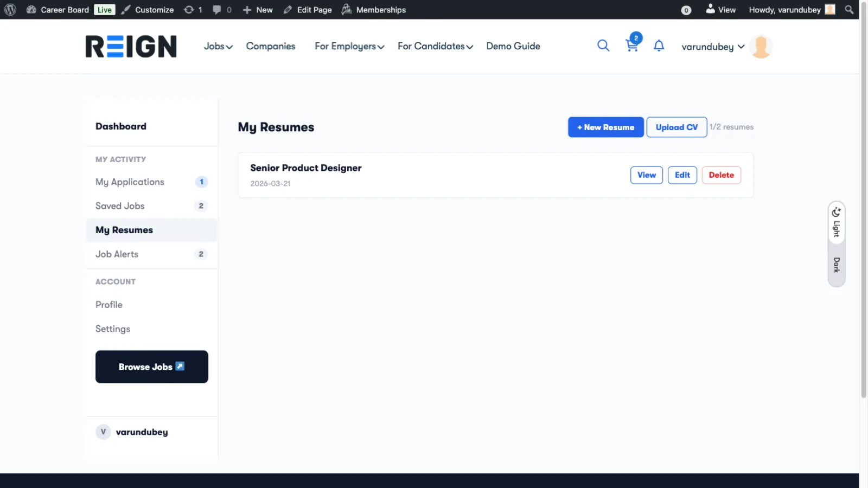Image resolution: width=868 pixels, height=488 pixels.
Task: Open Senior Product Designer resume title
Action: [306, 168]
